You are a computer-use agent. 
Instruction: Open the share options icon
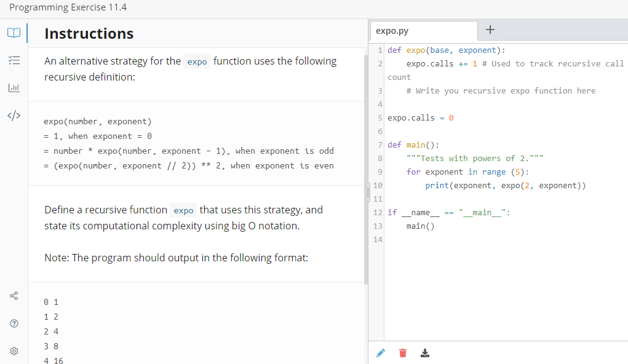pos(14,295)
